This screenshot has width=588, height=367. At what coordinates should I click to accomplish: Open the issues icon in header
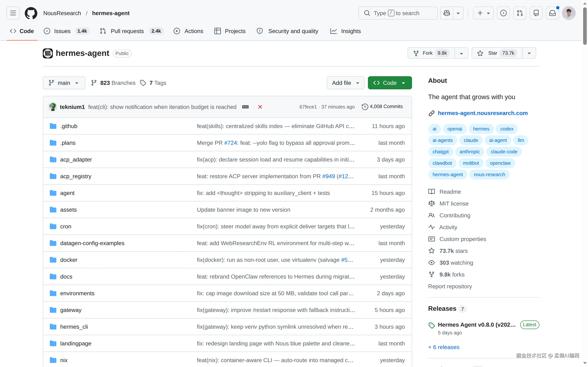[503, 13]
